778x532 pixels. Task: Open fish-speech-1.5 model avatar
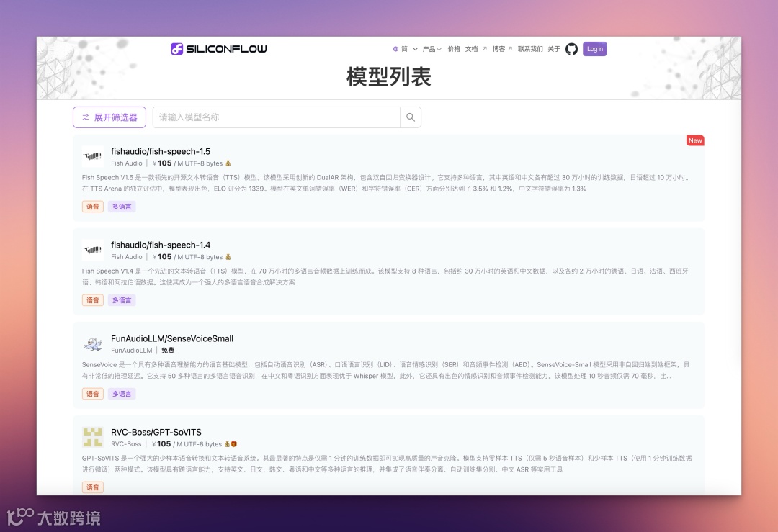tap(93, 157)
